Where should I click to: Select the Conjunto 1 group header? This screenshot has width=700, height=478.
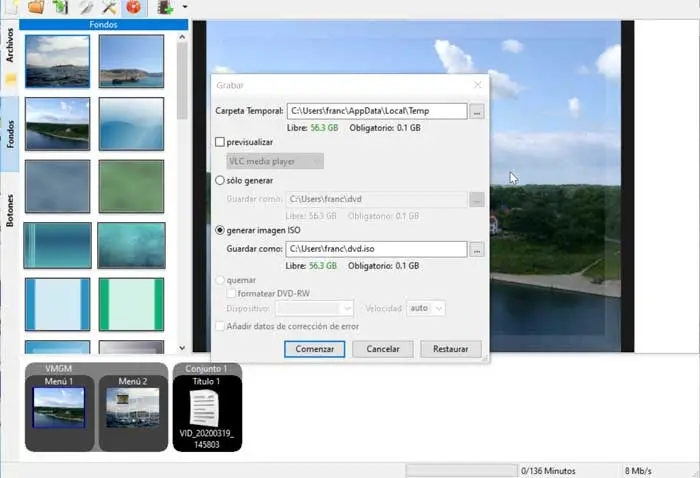(x=206, y=369)
